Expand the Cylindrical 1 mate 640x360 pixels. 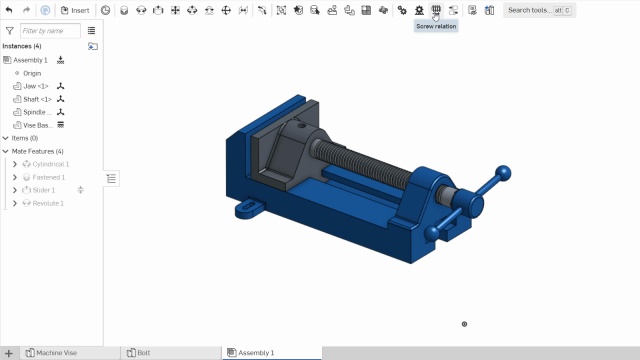click(15, 164)
